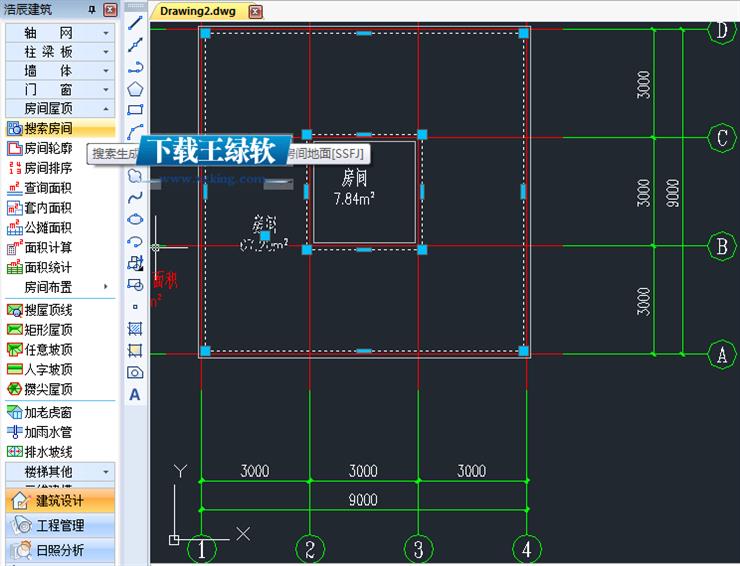Choose the Polygon draw tool
The width and height of the screenshot is (740, 566).
pyautogui.click(x=135, y=89)
